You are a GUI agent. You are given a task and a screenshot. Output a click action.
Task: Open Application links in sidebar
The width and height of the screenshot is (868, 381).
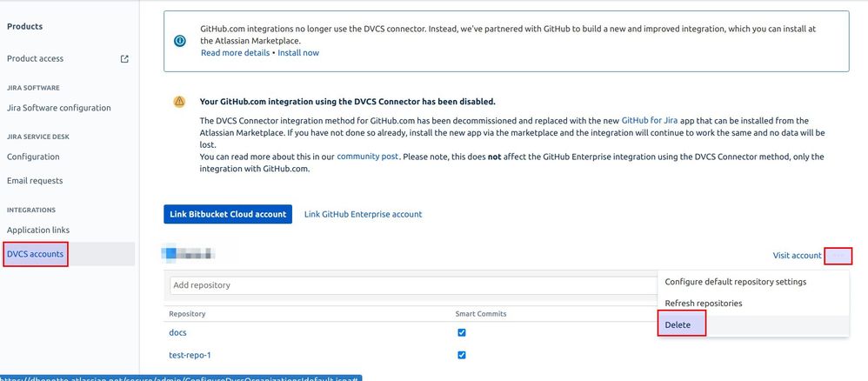[38, 230]
